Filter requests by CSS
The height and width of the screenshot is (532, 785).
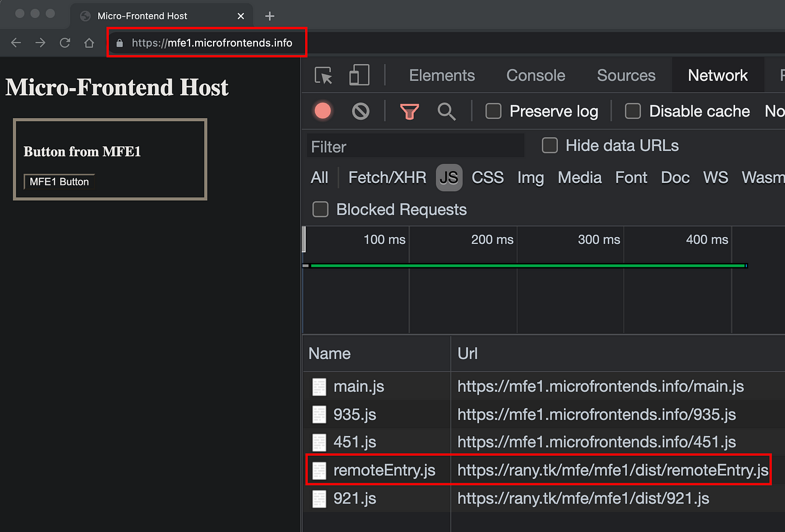(487, 178)
